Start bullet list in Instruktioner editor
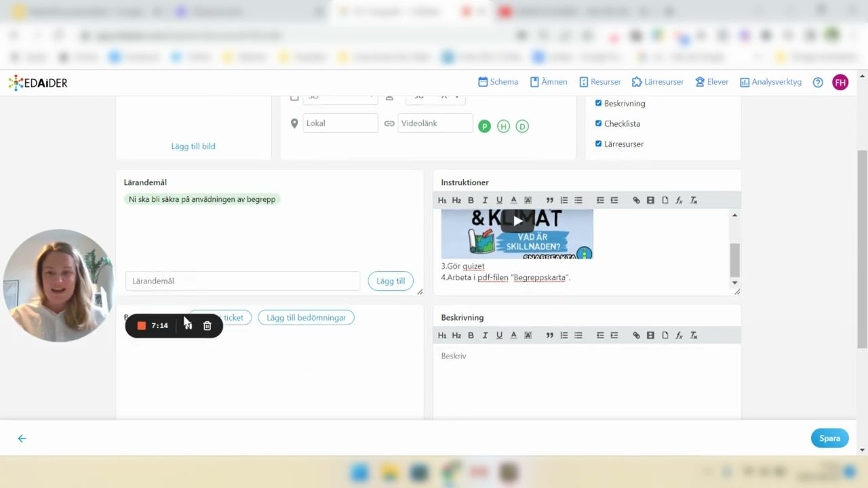This screenshot has height=488, width=868. tap(578, 201)
